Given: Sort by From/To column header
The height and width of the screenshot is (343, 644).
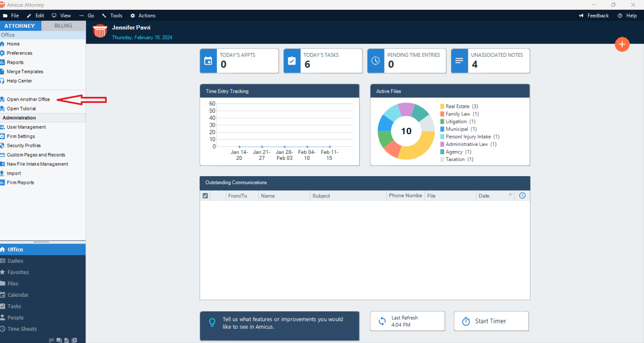Looking at the screenshot, I should pyautogui.click(x=242, y=196).
